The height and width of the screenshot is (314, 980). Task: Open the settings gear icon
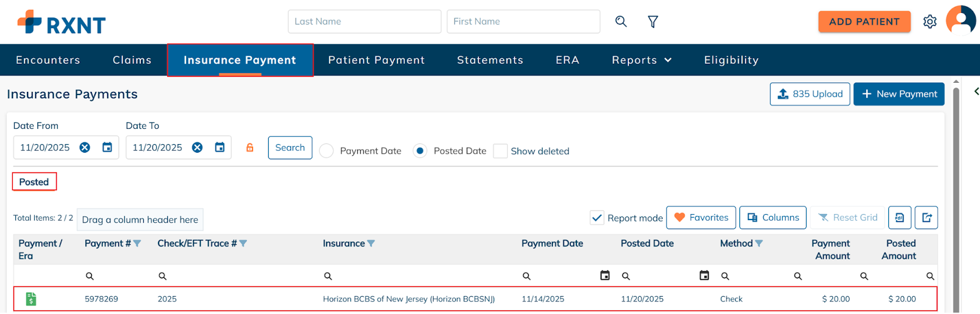click(x=930, y=21)
